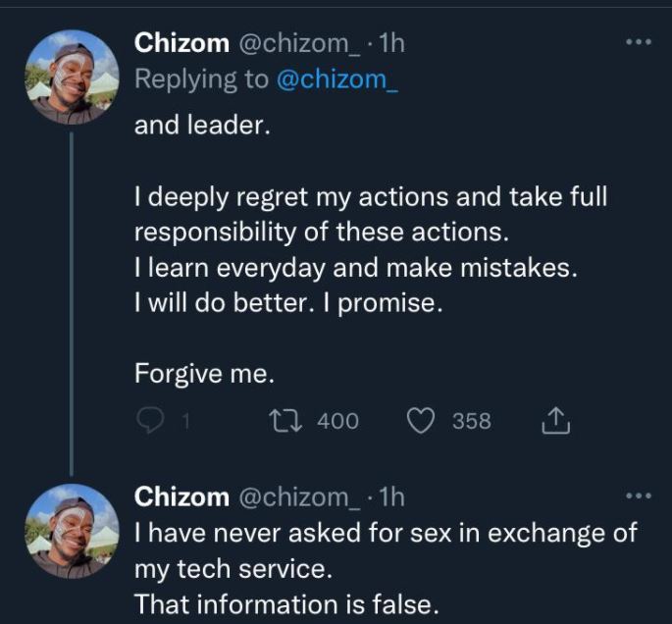672x624 pixels.
Task: Like the tweet with 358 likes
Action: pos(420,421)
